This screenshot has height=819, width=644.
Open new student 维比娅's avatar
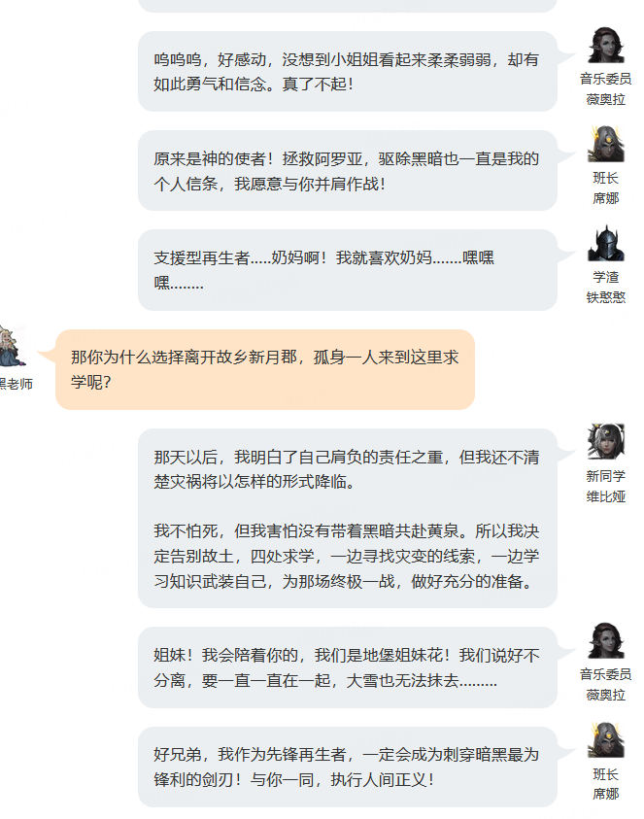coord(606,442)
